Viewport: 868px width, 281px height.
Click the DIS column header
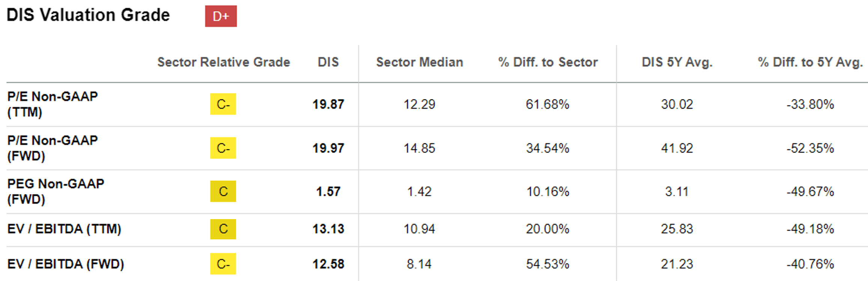328,62
